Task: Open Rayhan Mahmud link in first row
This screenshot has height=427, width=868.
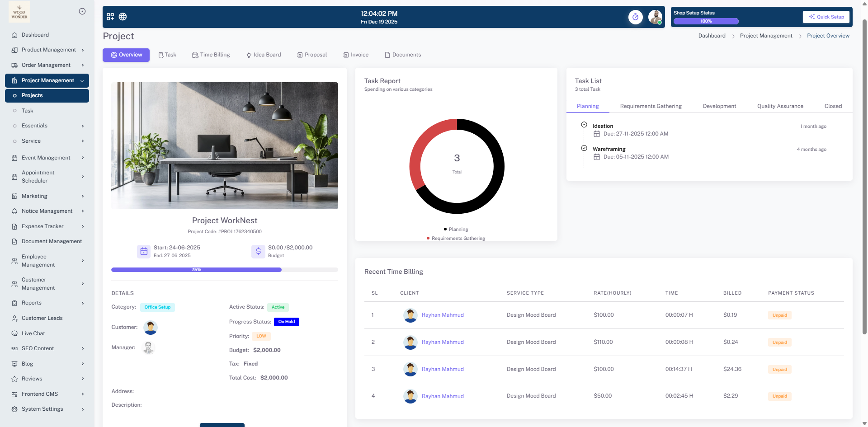Action: point(442,315)
